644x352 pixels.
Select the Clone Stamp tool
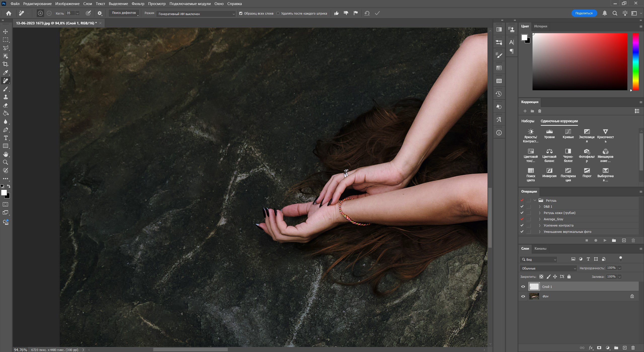click(x=6, y=97)
